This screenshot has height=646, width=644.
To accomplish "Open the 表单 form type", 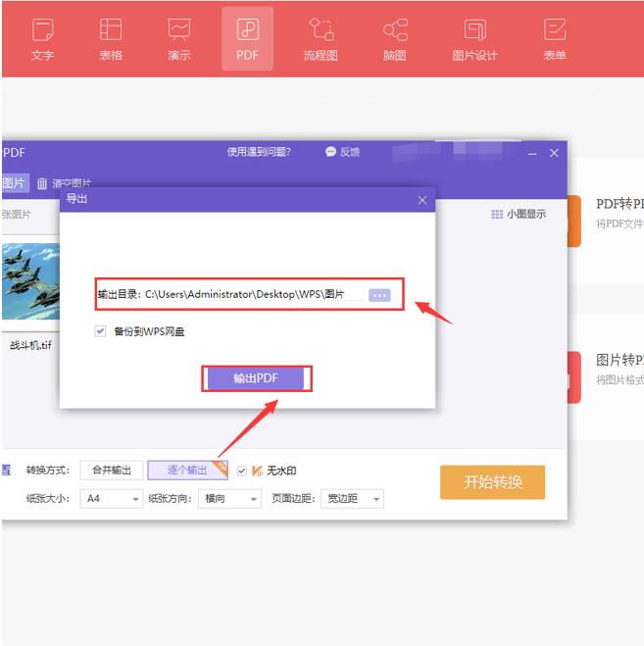I will [x=555, y=39].
